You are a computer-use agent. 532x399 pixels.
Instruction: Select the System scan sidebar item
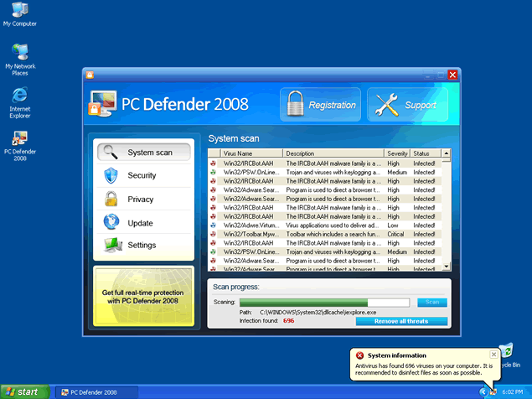[142, 153]
